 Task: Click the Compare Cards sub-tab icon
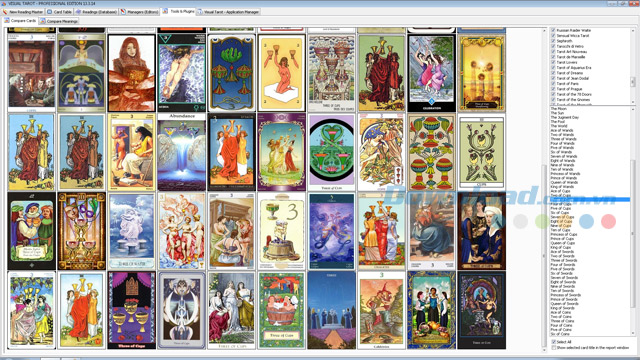[x=7, y=20]
